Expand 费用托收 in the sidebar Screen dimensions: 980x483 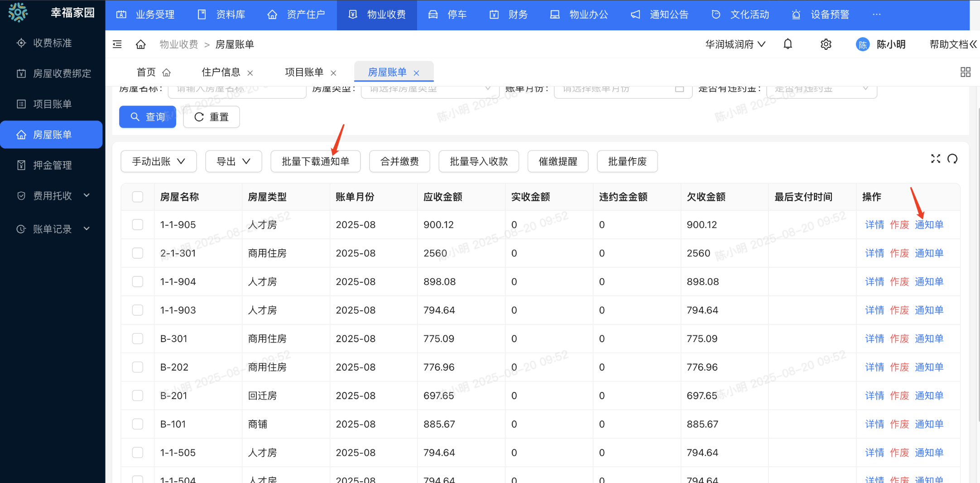[x=53, y=196]
